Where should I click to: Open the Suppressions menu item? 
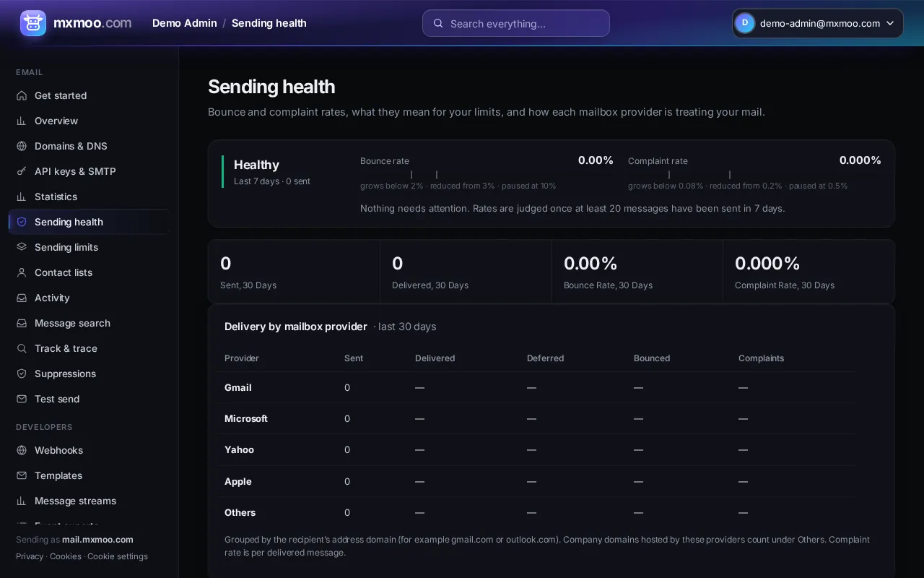pyautogui.click(x=89, y=374)
